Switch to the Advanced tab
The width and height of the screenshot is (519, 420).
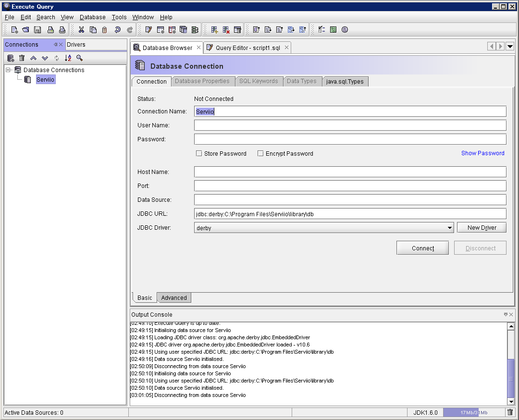[174, 298]
